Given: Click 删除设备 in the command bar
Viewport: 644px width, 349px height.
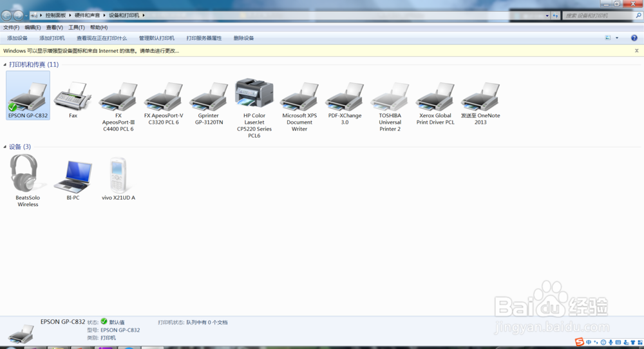Looking at the screenshot, I should (243, 38).
